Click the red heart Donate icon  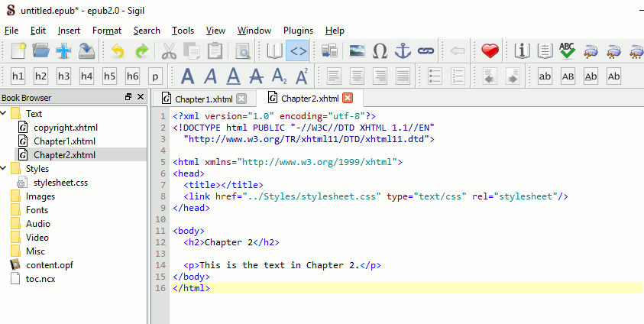[490, 51]
